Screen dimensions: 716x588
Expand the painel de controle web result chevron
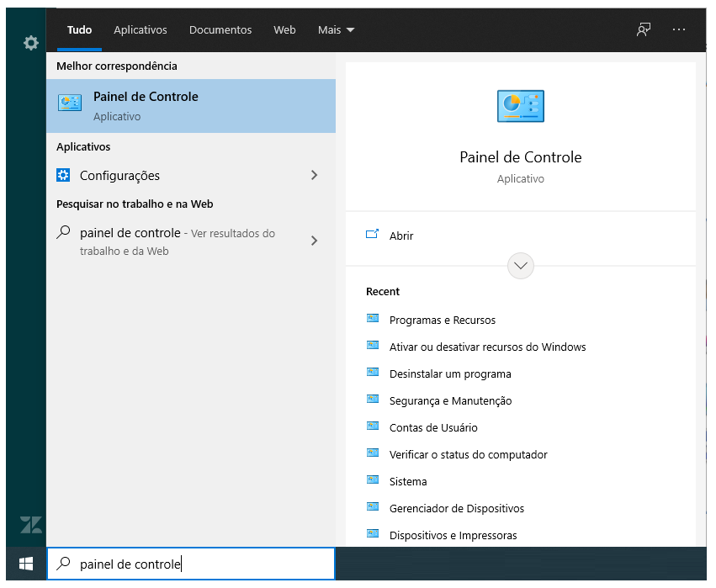314,241
